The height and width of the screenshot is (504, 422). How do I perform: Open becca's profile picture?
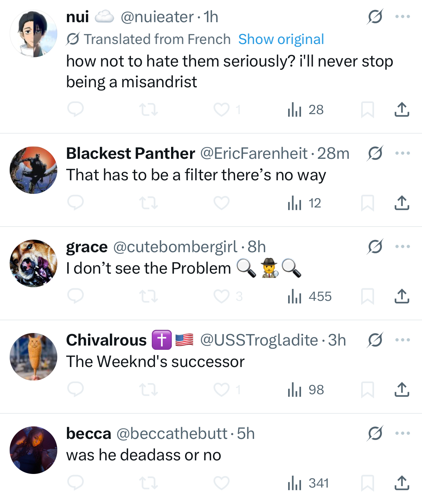tap(33, 450)
